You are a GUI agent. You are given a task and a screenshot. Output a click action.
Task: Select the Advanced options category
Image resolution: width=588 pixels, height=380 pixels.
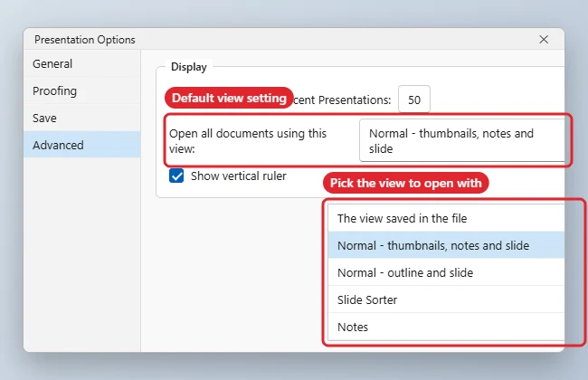point(81,145)
